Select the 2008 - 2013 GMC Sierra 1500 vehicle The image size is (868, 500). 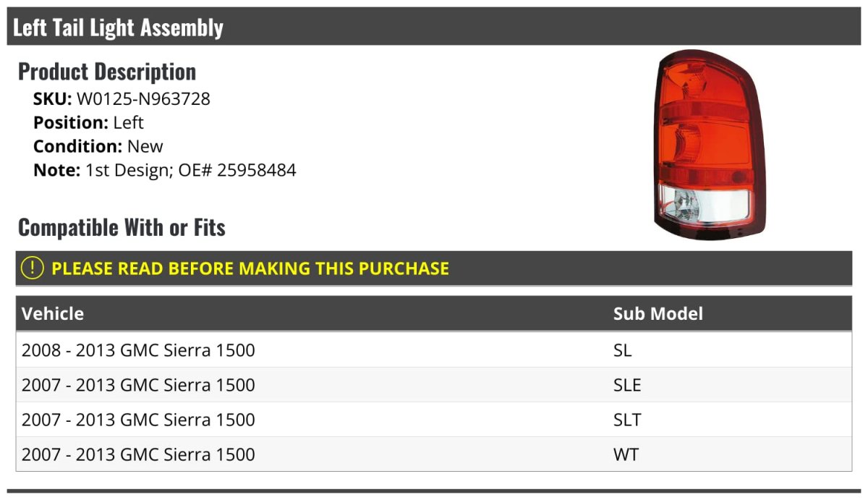(138, 350)
